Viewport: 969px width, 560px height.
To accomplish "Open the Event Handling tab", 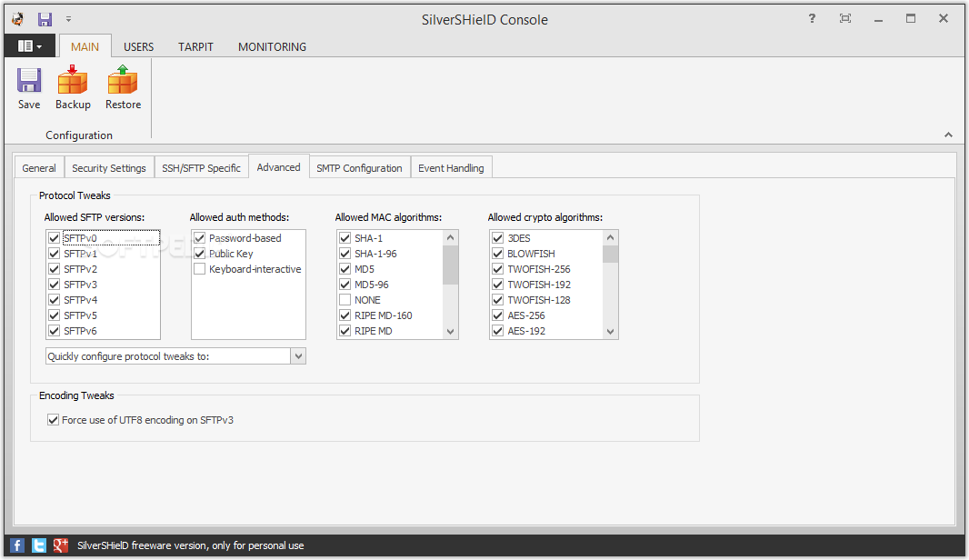I will (x=451, y=167).
